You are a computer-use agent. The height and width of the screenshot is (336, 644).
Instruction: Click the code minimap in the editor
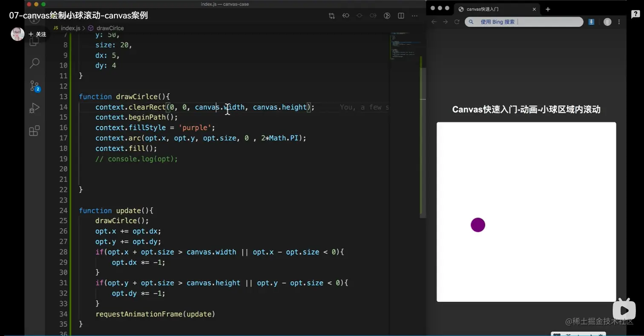point(405,47)
